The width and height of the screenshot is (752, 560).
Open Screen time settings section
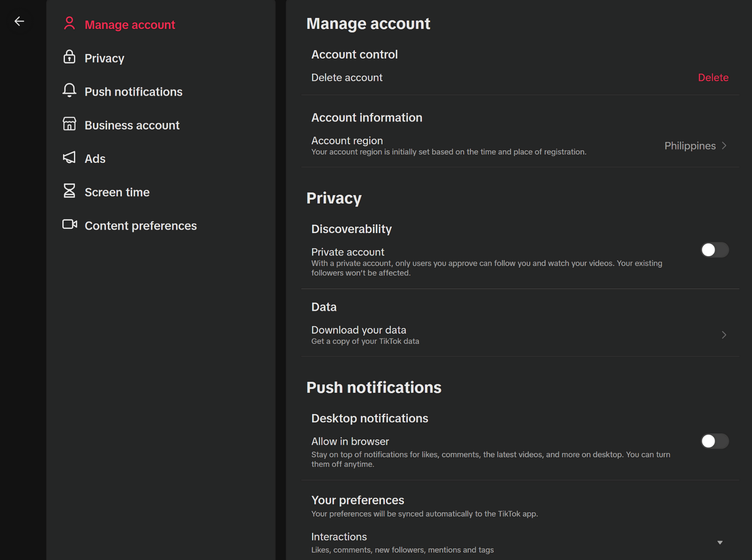pyautogui.click(x=117, y=192)
